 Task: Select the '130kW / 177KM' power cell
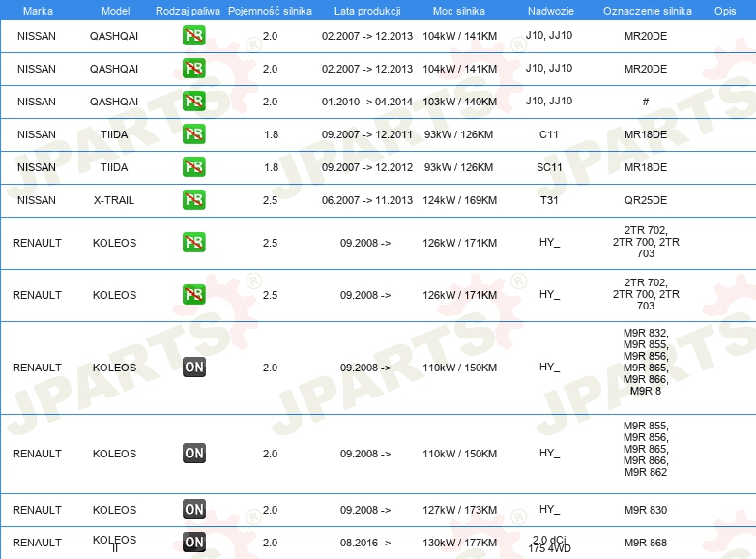click(x=460, y=543)
